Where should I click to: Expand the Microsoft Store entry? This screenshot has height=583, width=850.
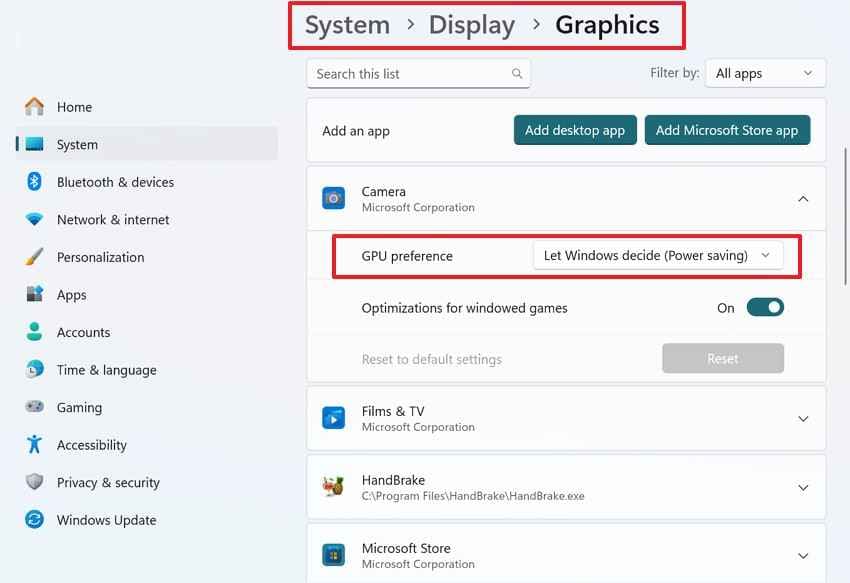click(x=803, y=556)
